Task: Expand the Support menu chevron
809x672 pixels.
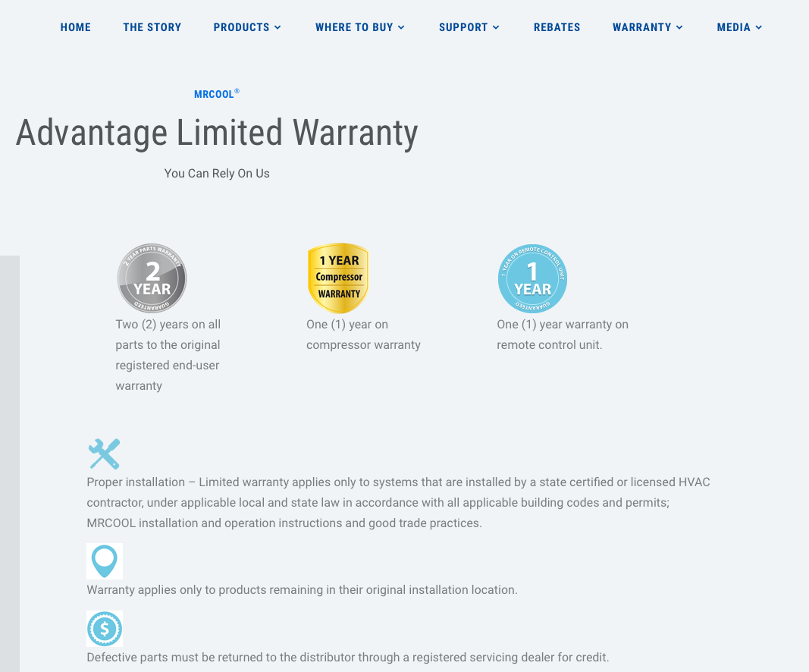Action: coord(496,27)
